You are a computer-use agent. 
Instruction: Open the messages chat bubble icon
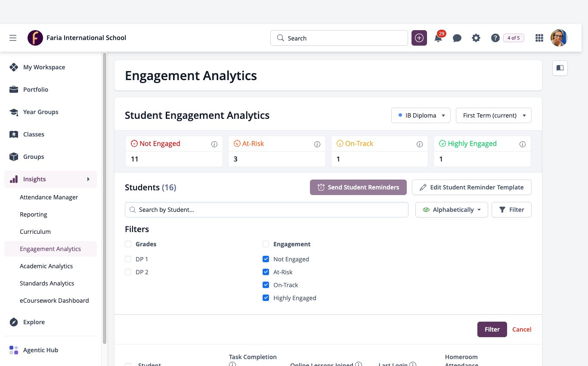click(x=457, y=38)
